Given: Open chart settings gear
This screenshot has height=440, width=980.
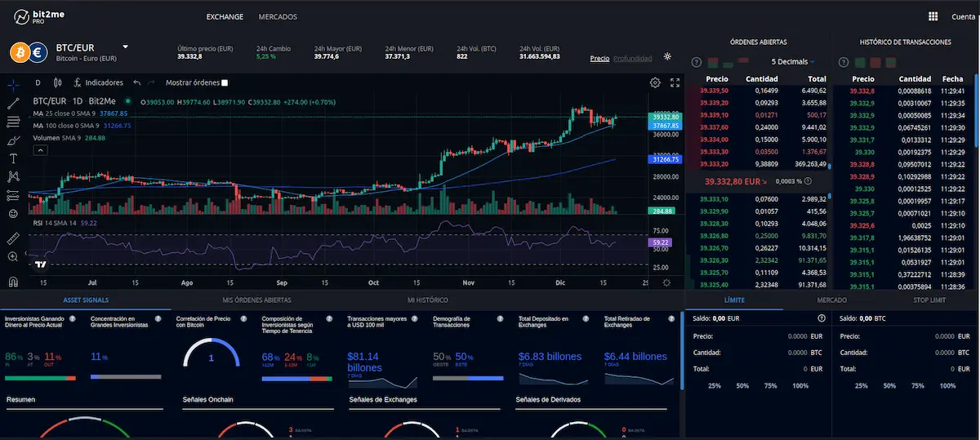Looking at the screenshot, I should 655,82.
